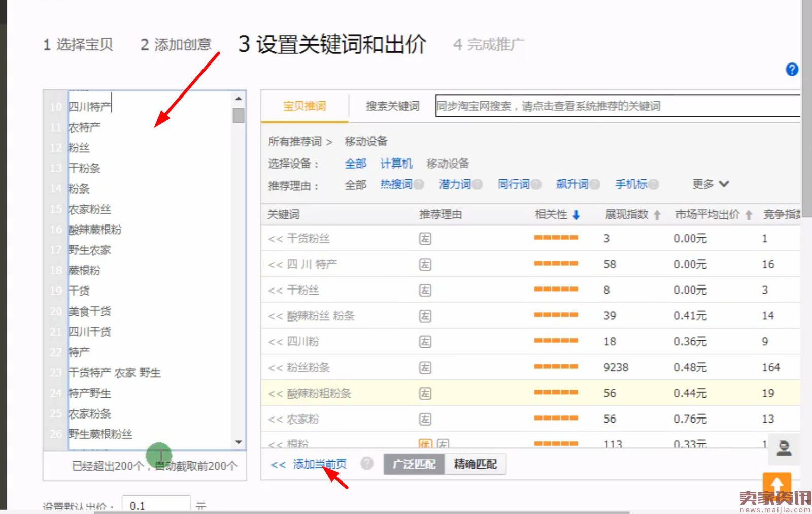Select 全部 under 推荐理由
Image resolution: width=812 pixels, height=514 pixels.
pos(355,185)
